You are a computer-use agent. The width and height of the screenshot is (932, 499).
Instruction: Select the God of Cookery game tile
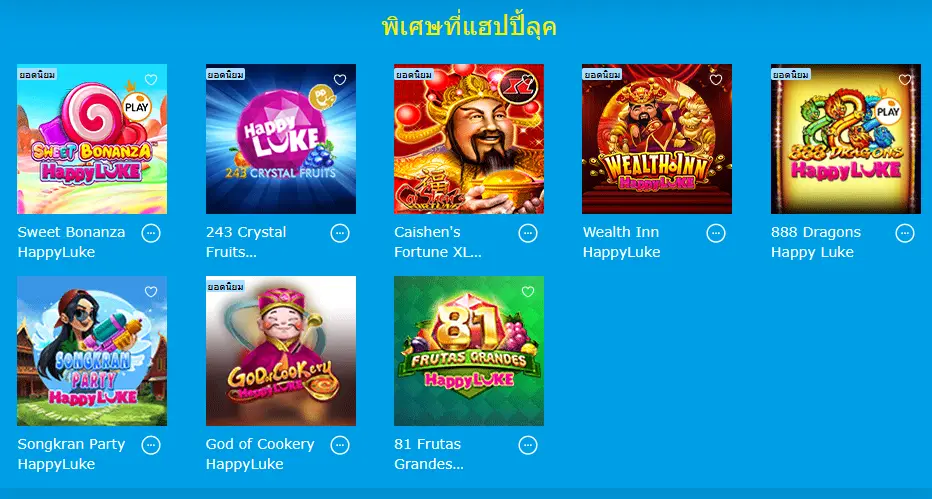281,351
